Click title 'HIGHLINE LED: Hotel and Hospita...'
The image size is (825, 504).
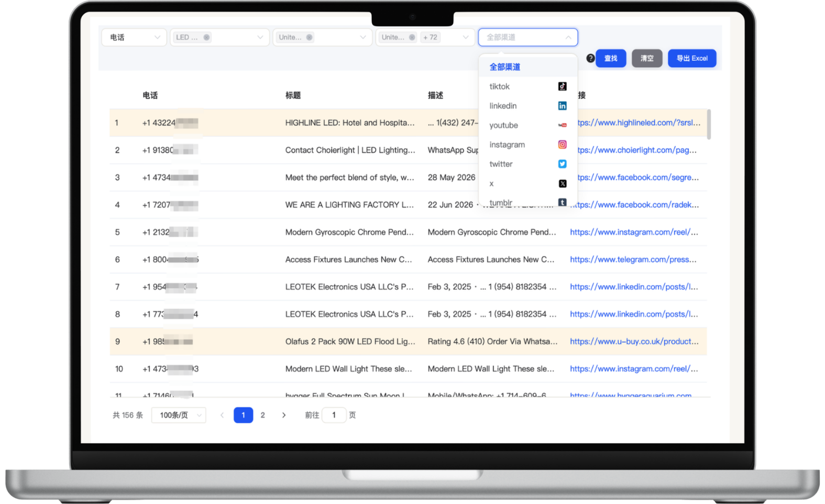[350, 123]
